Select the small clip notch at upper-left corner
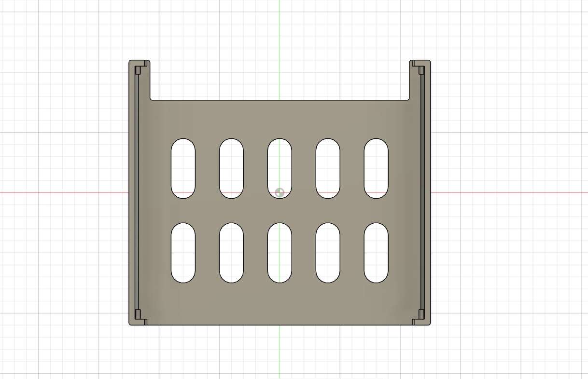Viewport: 588px width, 379px height. pos(138,70)
